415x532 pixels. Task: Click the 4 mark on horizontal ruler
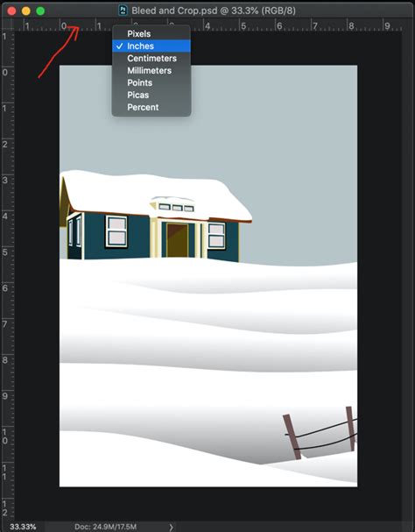[x=207, y=25]
